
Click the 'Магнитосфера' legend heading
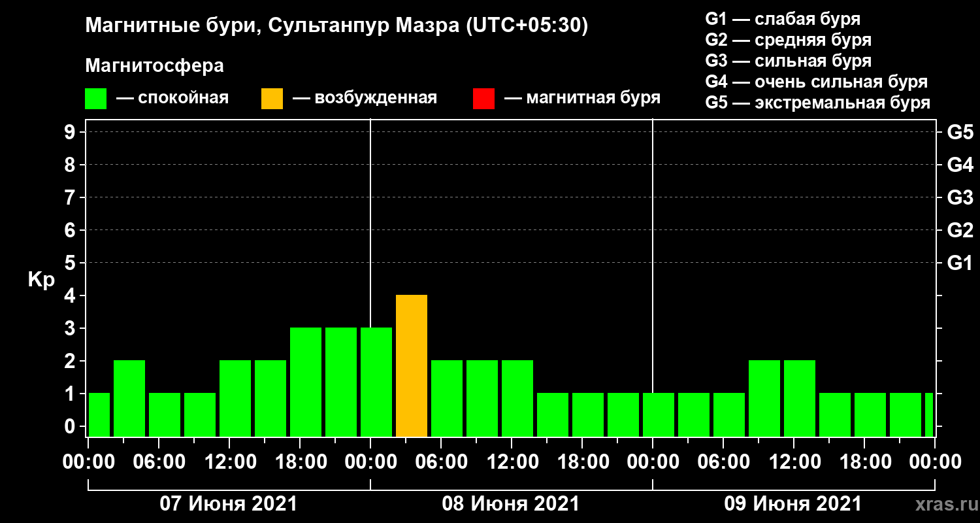pyautogui.click(x=154, y=66)
